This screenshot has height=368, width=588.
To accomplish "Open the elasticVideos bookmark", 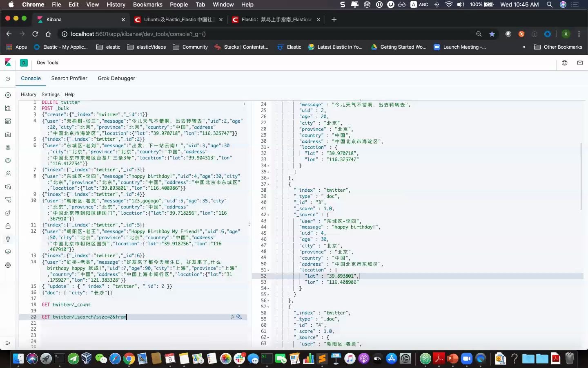I will (x=146, y=47).
